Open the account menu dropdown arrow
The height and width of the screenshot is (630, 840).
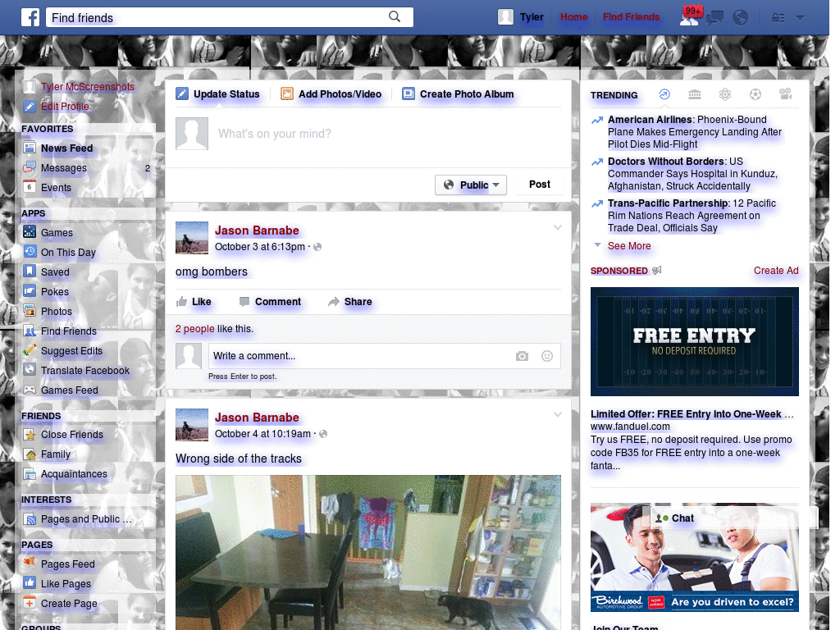[x=801, y=18]
